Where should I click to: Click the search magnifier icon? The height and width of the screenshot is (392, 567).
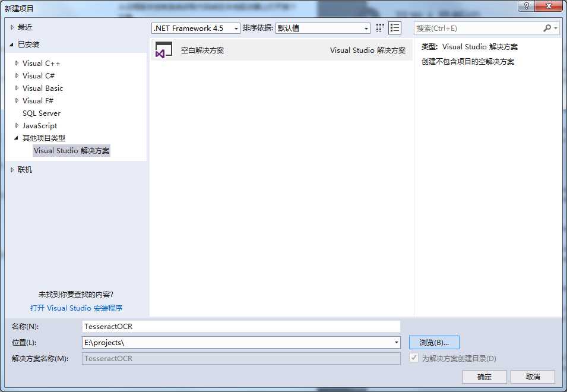547,28
